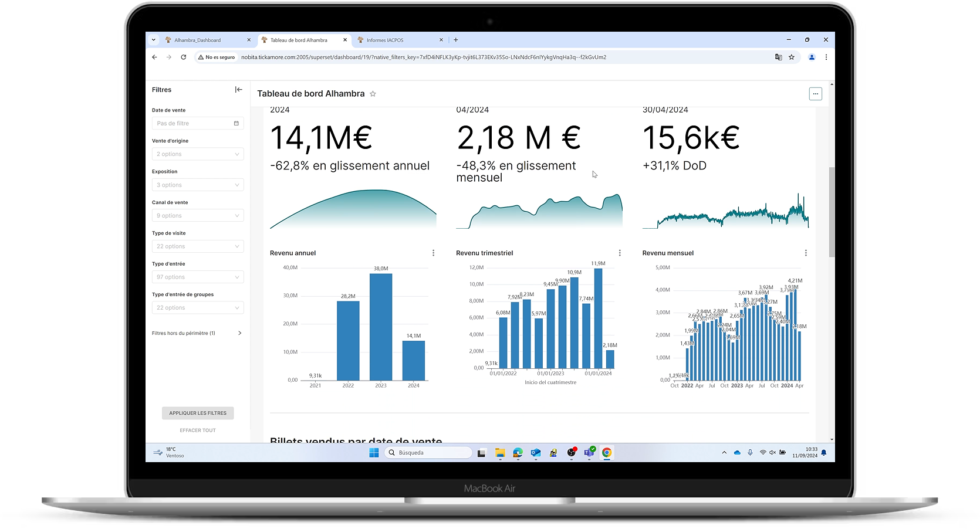
Task: Expand Filtres hors du périmètre section
Action: [197, 333]
